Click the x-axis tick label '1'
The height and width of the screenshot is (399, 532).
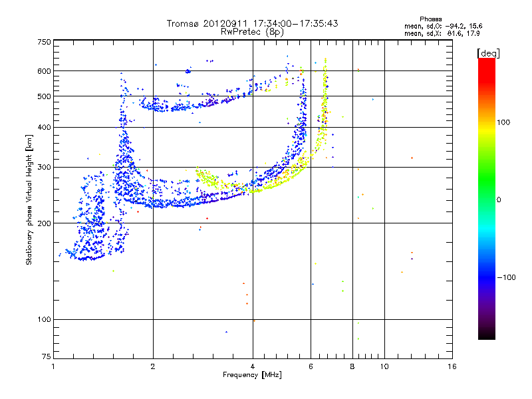coord(53,366)
